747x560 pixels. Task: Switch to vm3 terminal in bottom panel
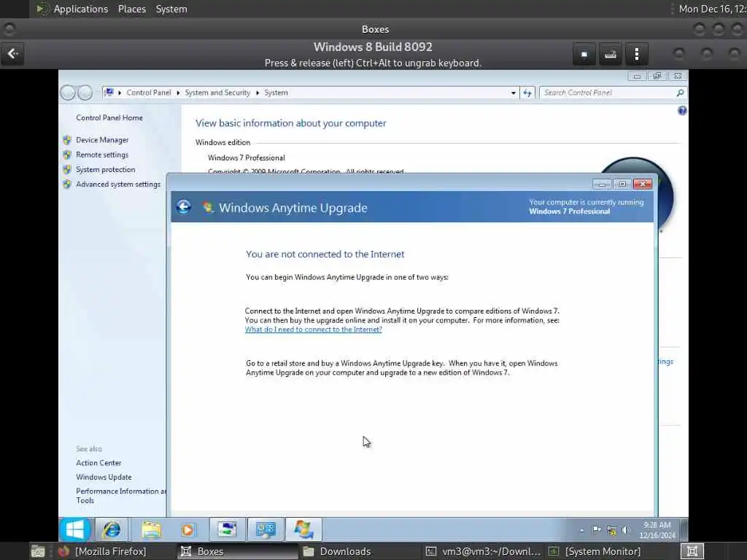(483, 551)
